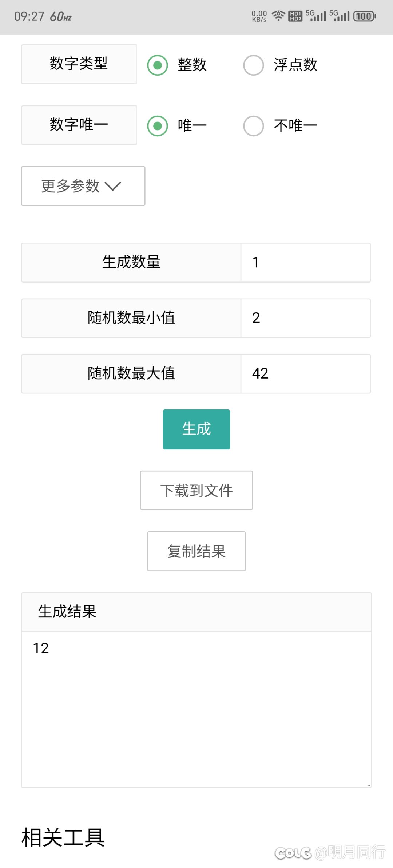Click the 更多参数 chevron arrow
This screenshot has width=393, height=868.
(x=113, y=186)
